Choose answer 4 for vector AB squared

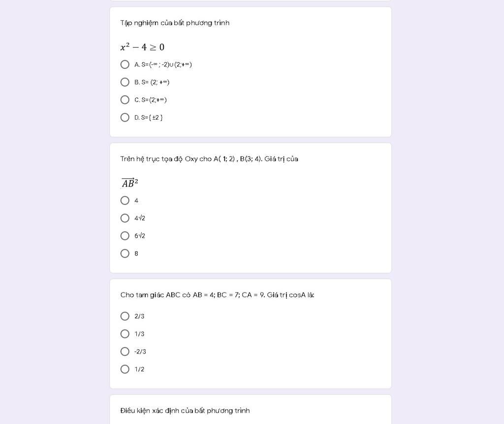coord(125,200)
